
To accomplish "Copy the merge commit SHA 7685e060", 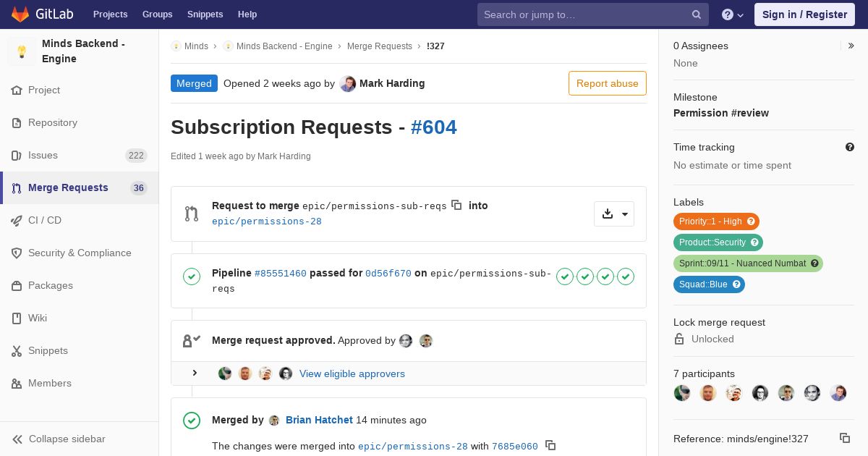I will 550,445.
